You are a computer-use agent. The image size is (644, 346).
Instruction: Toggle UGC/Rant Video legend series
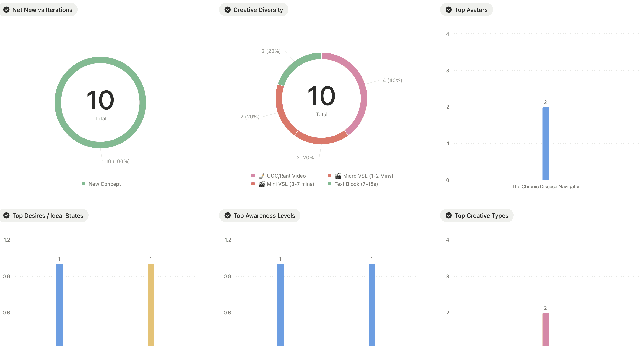coord(286,176)
